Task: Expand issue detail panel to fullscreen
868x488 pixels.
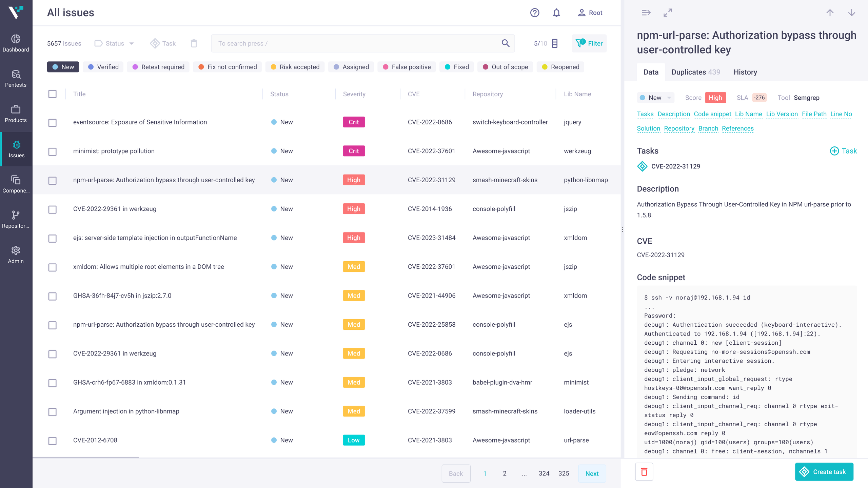Action: [668, 13]
